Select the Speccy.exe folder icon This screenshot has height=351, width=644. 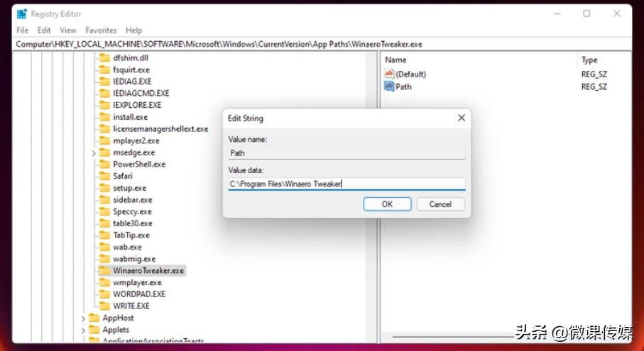(105, 211)
